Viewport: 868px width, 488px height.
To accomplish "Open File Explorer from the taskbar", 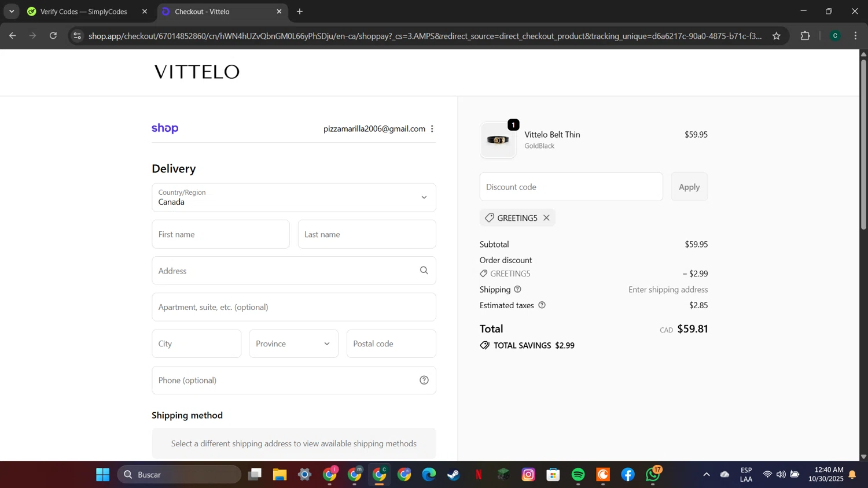I will point(279,475).
